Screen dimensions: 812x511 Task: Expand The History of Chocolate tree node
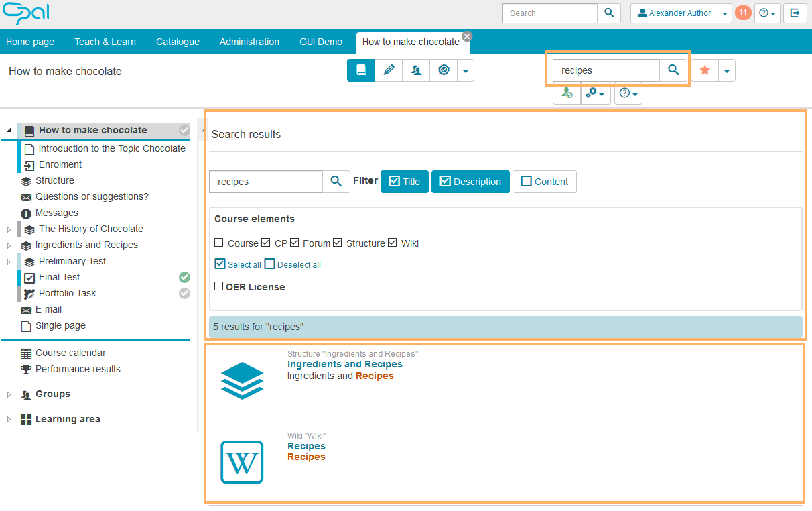pyautogui.click(x=9, y=229)
